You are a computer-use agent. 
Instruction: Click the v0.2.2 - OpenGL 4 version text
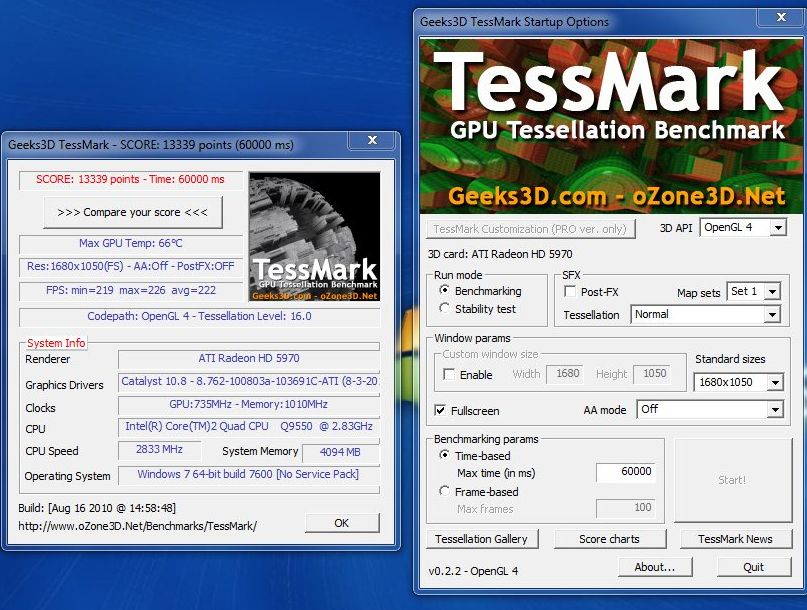tap(473, 571)
